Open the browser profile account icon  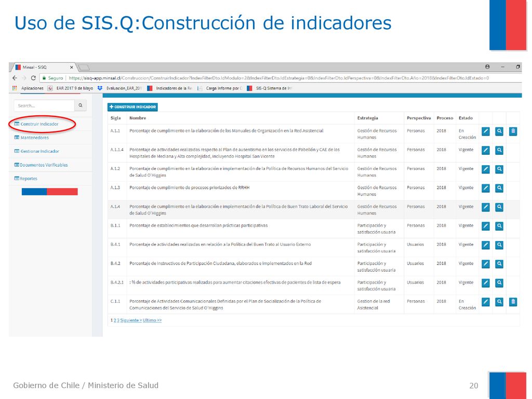(x=487, y=67)
